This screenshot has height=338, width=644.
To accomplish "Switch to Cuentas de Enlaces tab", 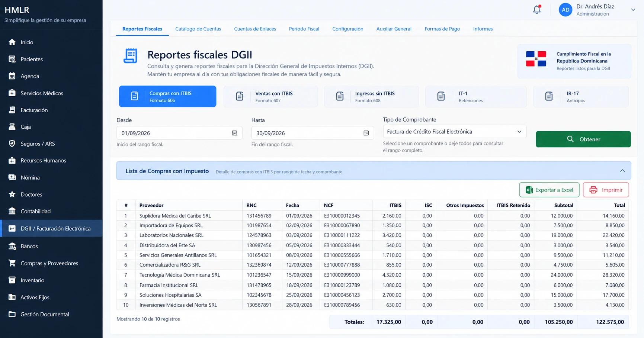I will [255, 29].
